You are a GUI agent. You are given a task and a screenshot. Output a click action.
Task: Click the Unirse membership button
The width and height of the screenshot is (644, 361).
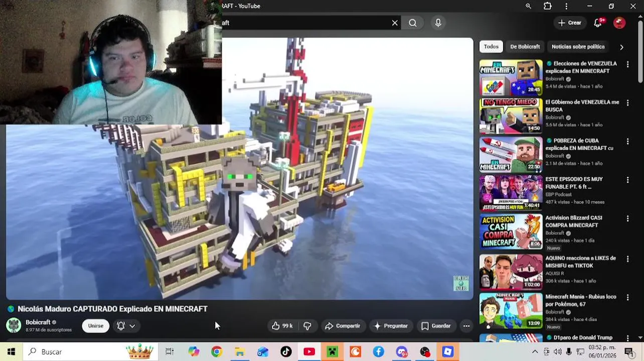point(95,326)
